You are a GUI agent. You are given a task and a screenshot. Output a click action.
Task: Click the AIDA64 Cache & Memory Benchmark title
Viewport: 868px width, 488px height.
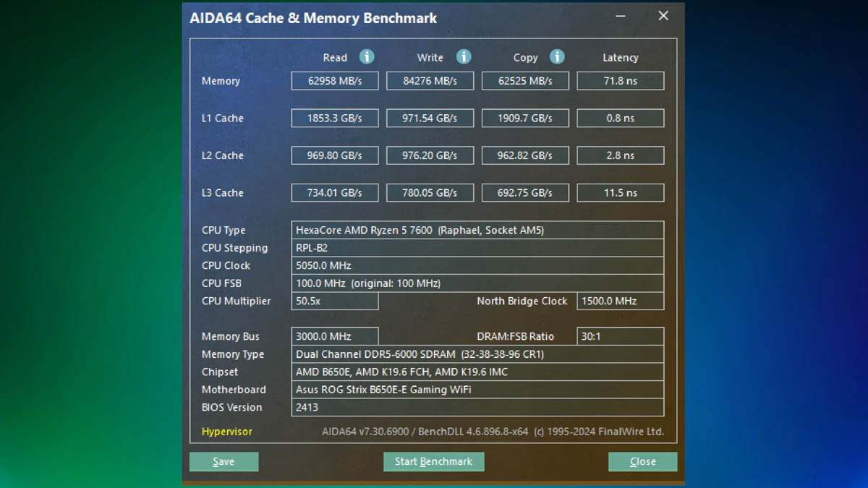[x=313, y=18]
